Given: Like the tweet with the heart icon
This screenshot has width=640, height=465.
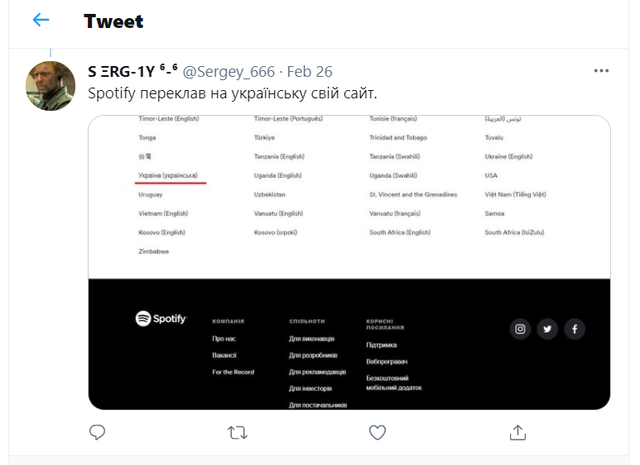Looking at the screenshot, I should coord(377,432).
